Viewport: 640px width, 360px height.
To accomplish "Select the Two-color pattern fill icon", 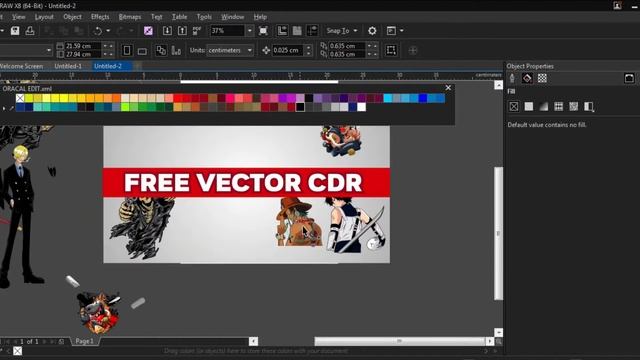I will click(589, 107).
